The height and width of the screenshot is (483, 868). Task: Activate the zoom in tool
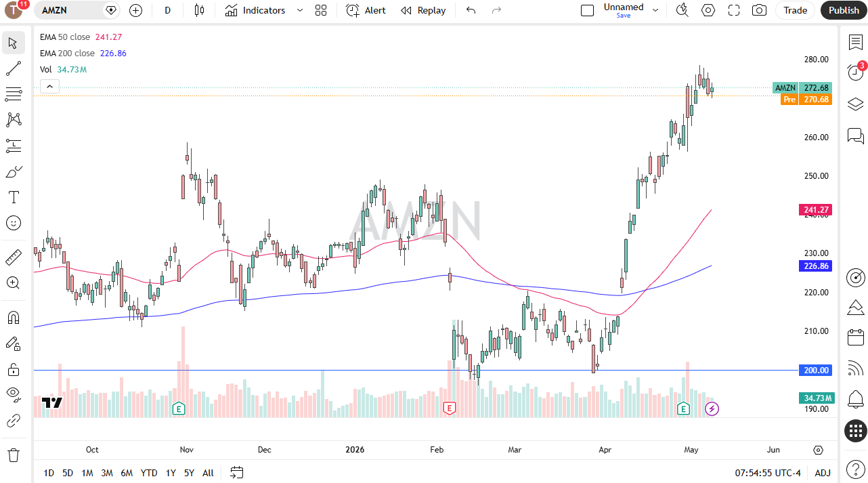click(x=13, y=282)
